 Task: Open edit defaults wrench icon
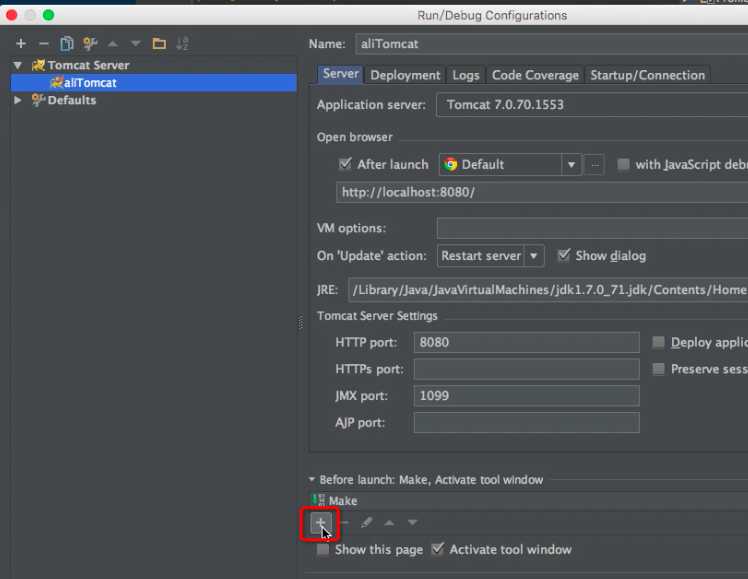(90, 43)
